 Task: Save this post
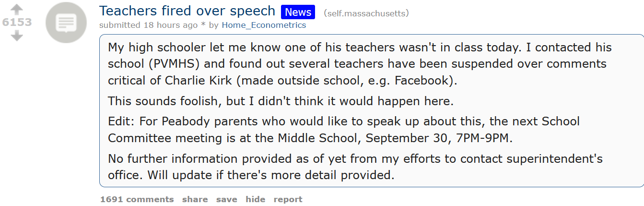pyautogui.click(x=227, y=199)
